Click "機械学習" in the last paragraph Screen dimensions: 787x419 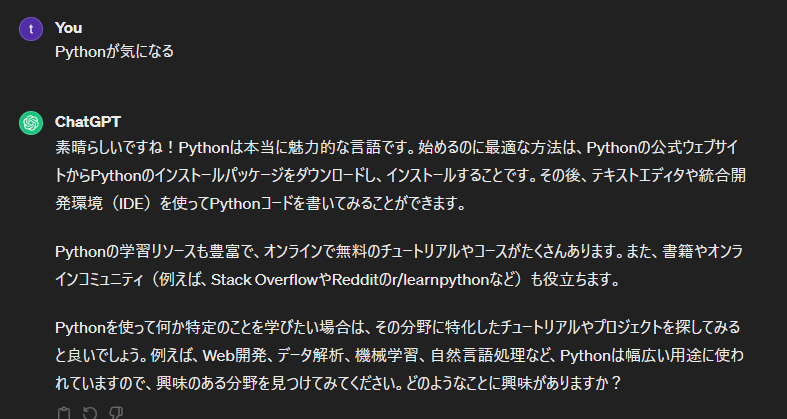point(386,356)
